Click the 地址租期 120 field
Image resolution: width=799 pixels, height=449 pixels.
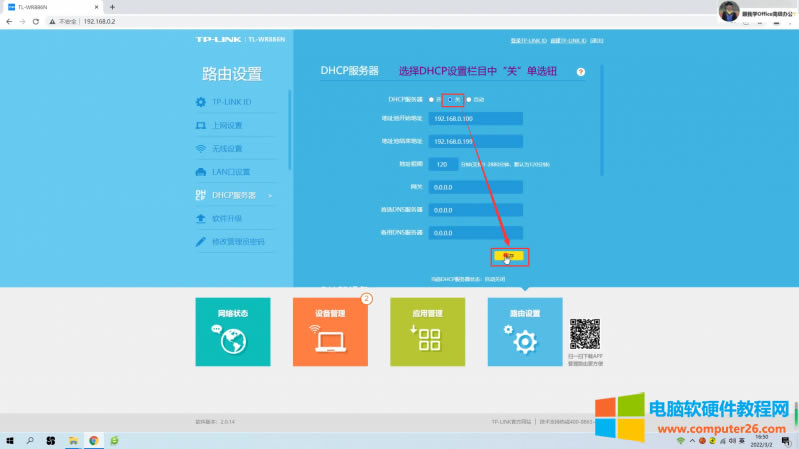[443, 164]
